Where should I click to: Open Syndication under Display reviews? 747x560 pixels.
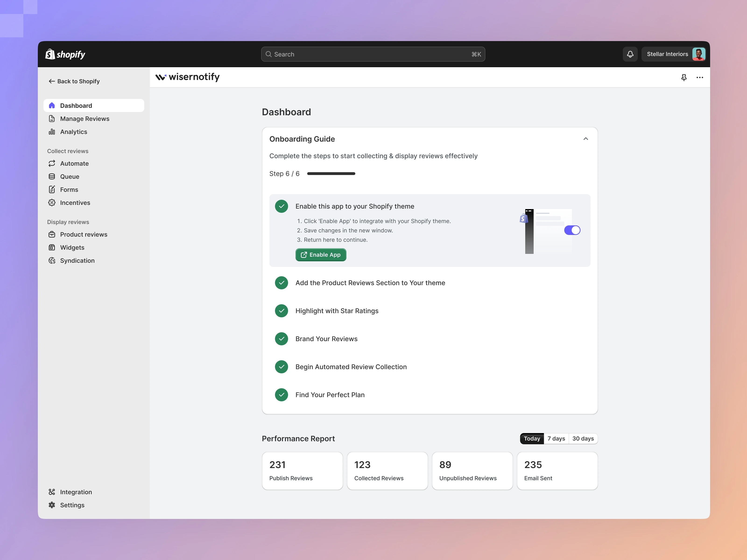(94, 261)
